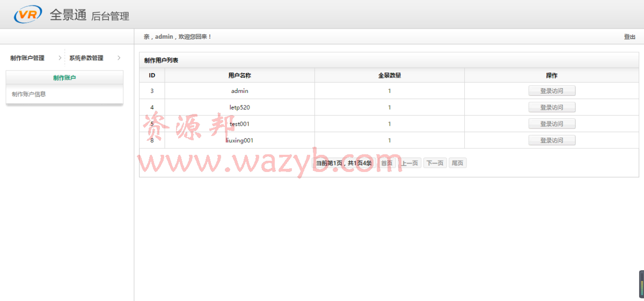Image resolution: width=644 pixels, height=301 pixels.
Task: Click the ID cell 8
Action: 152,140
